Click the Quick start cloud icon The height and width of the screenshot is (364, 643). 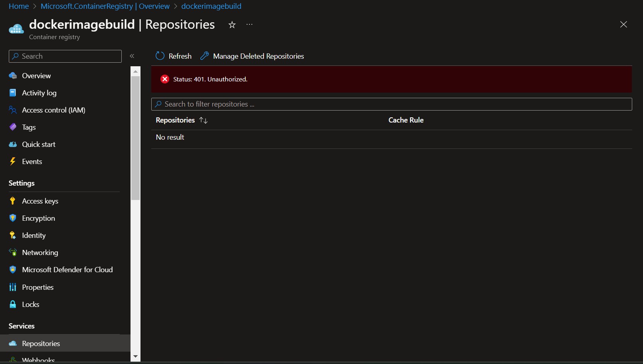13,144
